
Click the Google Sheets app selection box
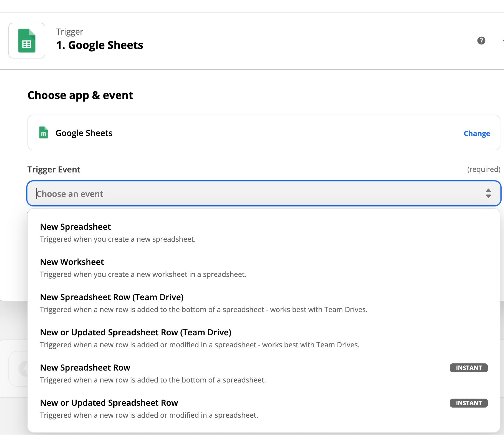tap(264, 132)
